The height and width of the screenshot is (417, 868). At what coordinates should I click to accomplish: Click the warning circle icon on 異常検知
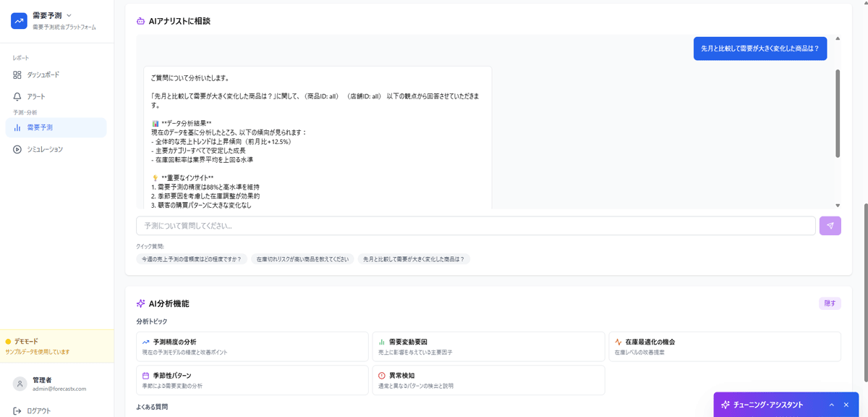point(382,376)
